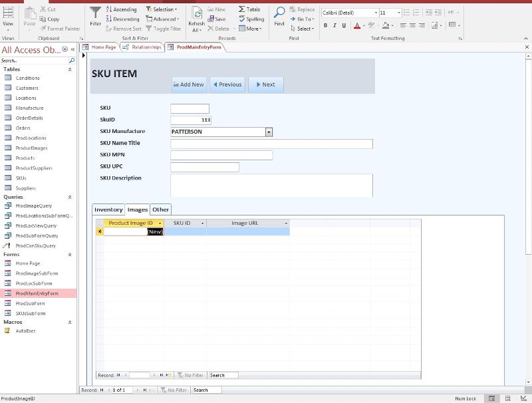Open the More dropdown in Records
Image resolution: width=532 pixels, height=403 pixels.
[x=250, y=29]
